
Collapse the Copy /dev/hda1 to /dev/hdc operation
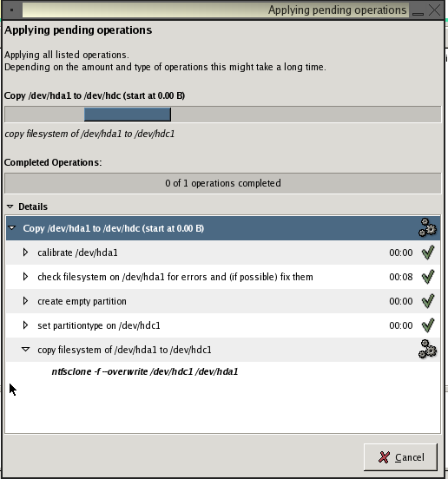tap(12, 228)
